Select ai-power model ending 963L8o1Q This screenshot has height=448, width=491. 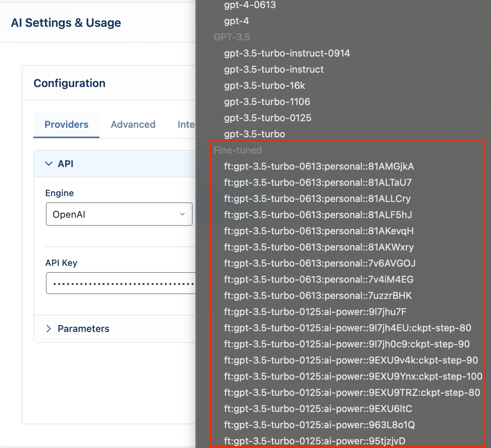tap(319, 425)
